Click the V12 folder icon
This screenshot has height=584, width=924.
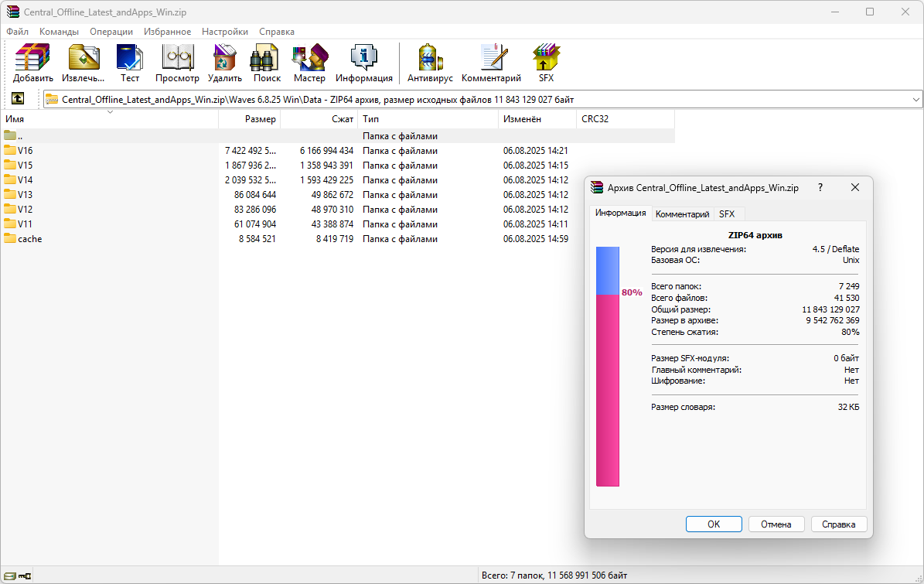(10, 209)
